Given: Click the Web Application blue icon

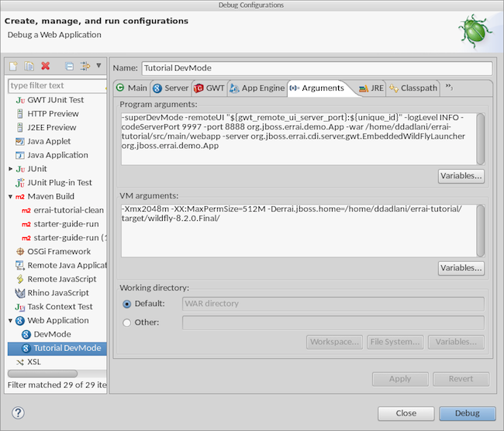Looking at the screenshot, I should tap(20, 320).
